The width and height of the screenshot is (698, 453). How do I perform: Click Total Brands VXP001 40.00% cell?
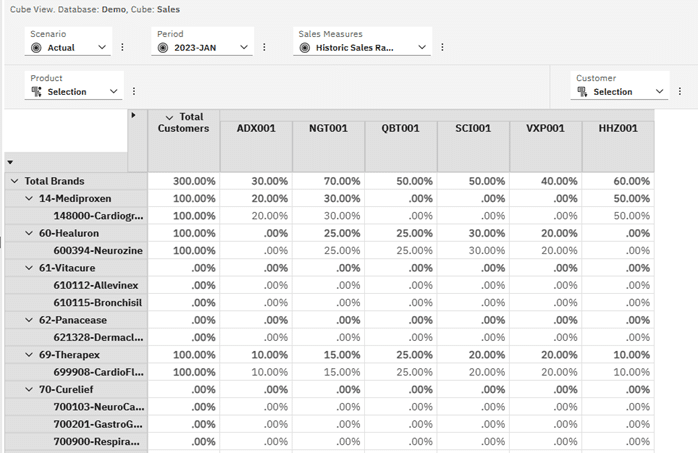pyautogui.click(x=546, y=181)
